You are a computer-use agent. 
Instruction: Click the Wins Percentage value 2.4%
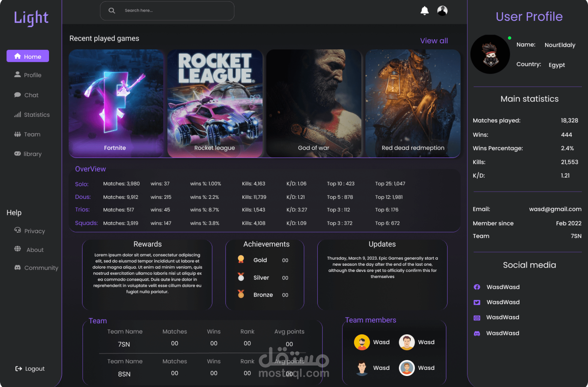pyautogui.click(x=567, y=148)
